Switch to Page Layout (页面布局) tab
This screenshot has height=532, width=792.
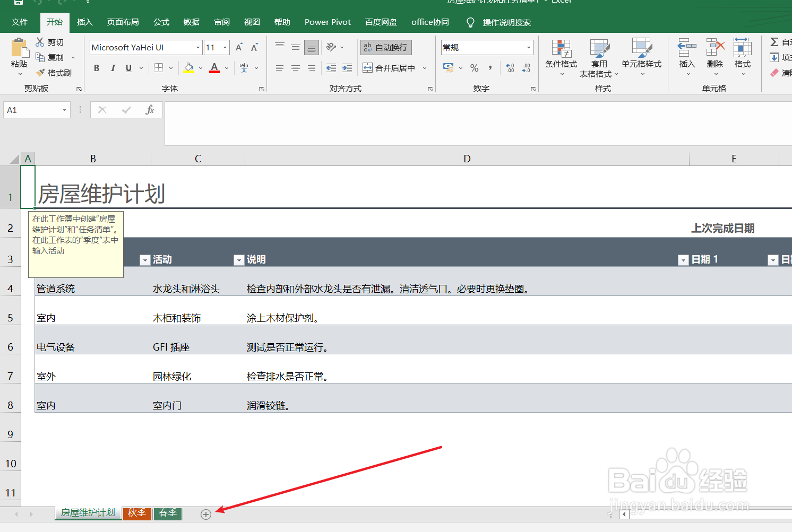[123, 22]
